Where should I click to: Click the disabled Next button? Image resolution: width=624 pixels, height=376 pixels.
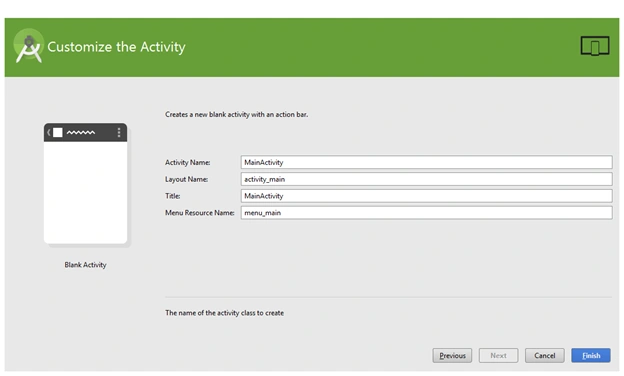[498, 355]
